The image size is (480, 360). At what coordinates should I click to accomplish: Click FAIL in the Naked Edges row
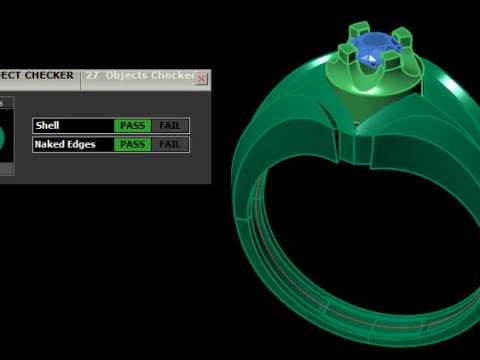(x=170, y=144)
